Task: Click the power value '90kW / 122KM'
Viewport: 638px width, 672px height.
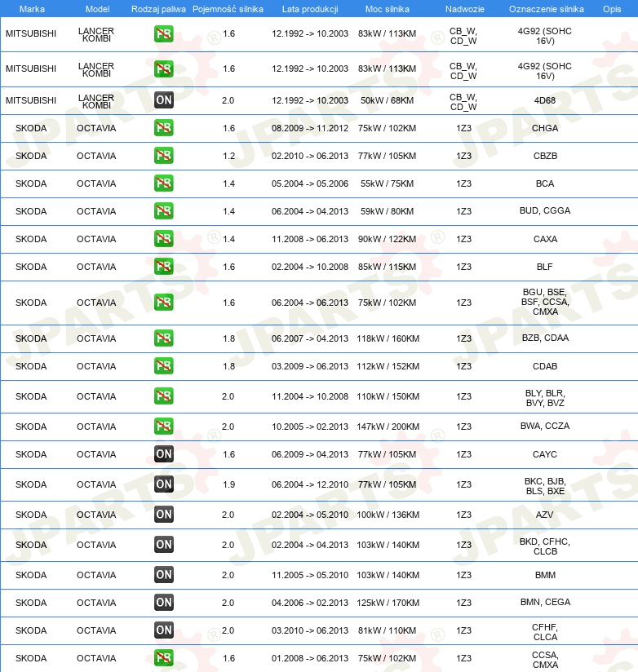Action: pos(388,239)
